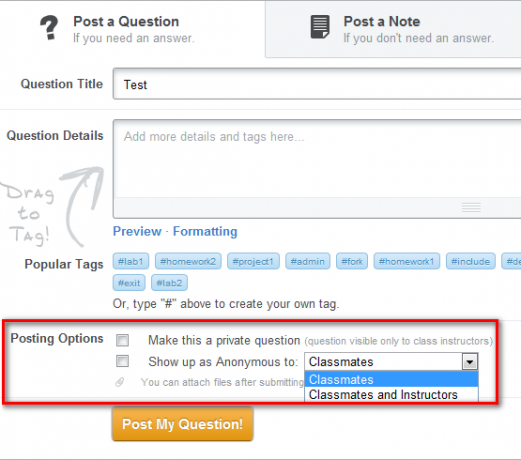Add the #lab1 tag
521x460 pixels.
coord(131,261)
